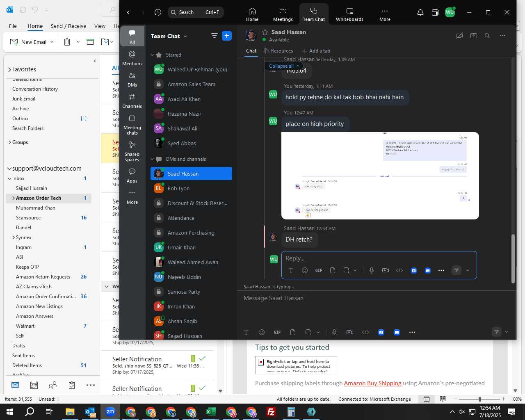Screen dimensions: 525x420
Task: Open Zoom history clock icon
Action: 158,12
